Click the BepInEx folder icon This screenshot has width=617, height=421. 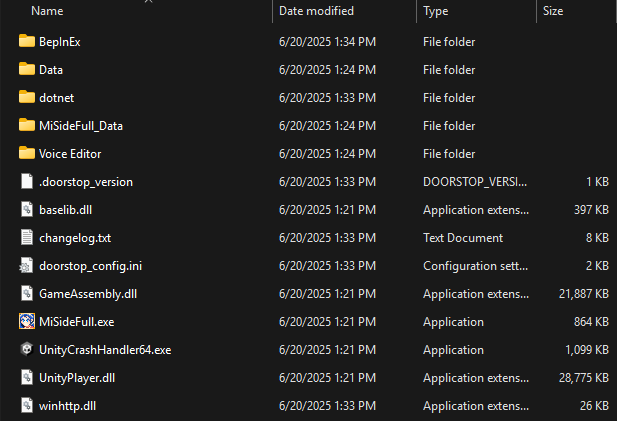point(27,42)
